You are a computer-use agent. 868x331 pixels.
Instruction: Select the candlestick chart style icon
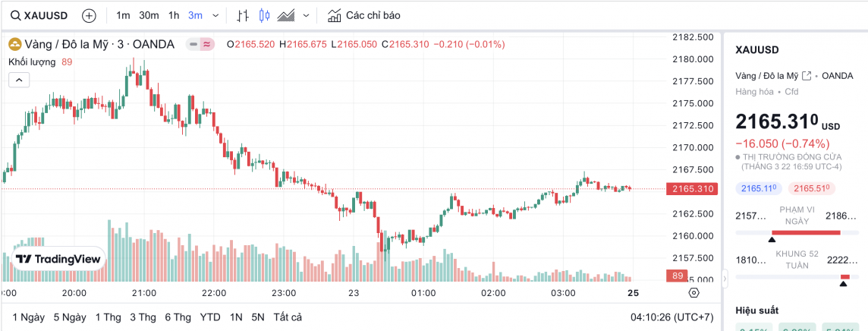264,15
